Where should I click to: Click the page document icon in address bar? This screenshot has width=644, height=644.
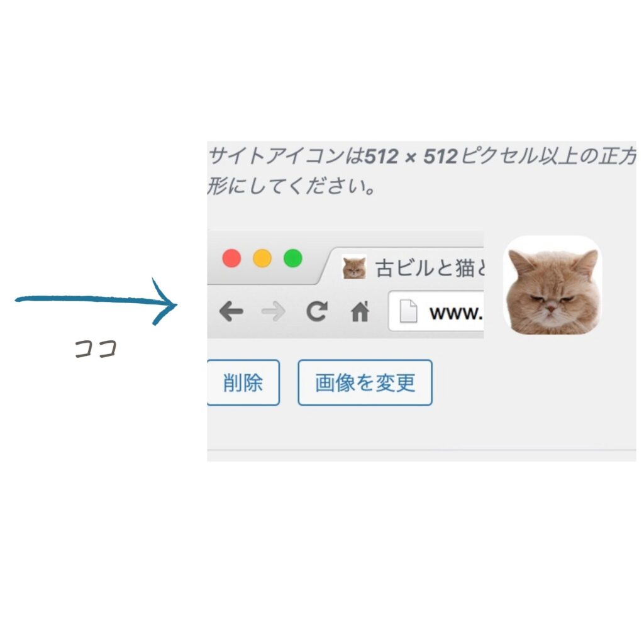[409, 311]
